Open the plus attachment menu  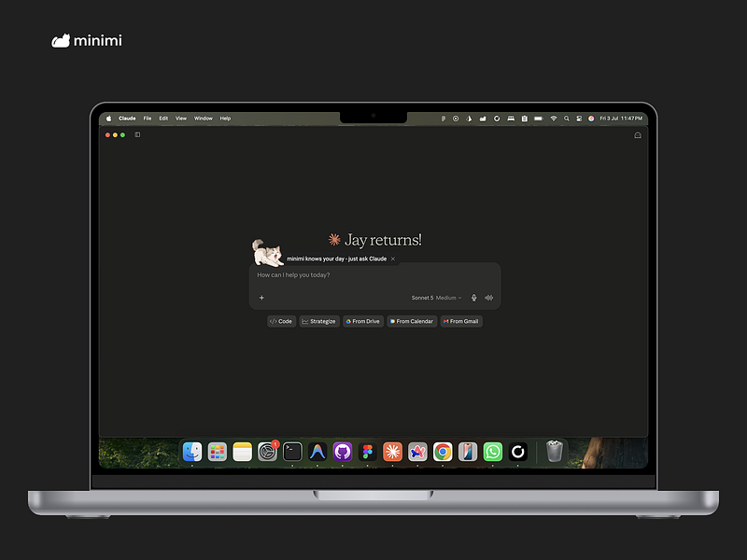tap(261, 298)
